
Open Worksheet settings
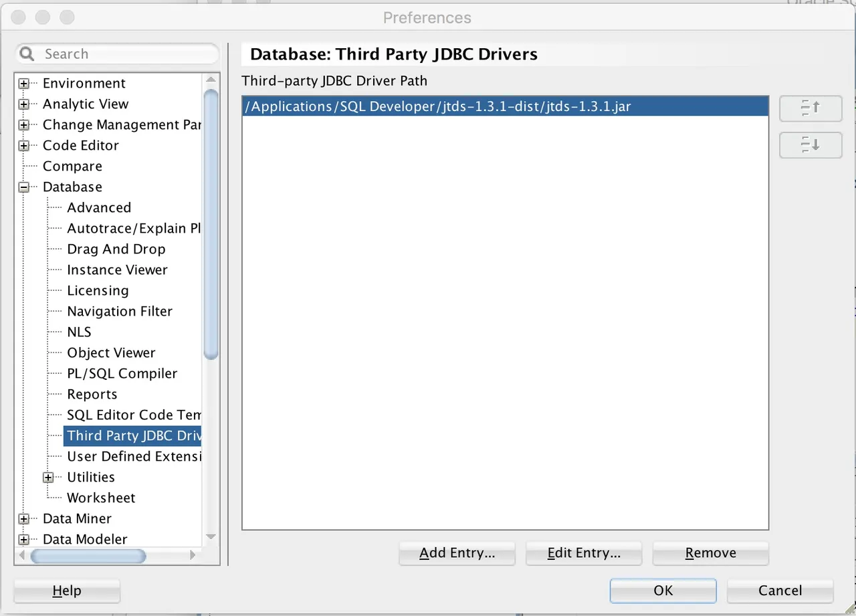101,498
